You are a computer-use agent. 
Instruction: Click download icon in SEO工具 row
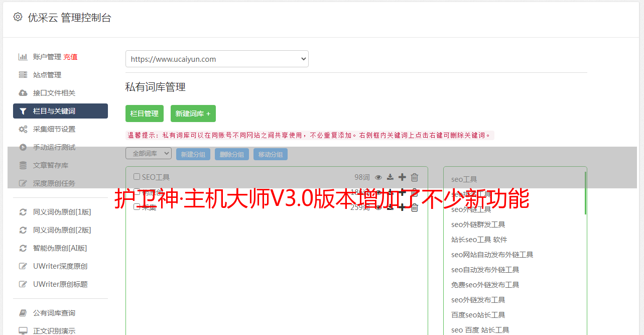click(390, 177)
